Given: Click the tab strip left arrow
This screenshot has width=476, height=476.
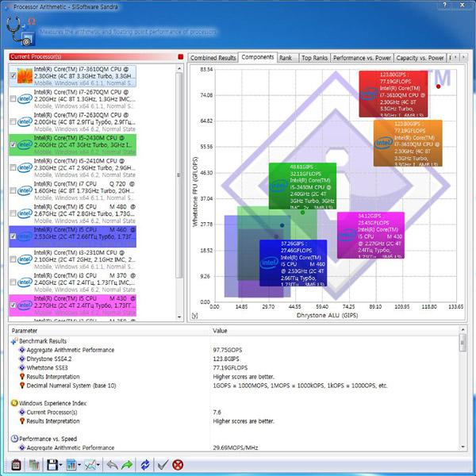Looking at the screenshot, I should [455, 57].
